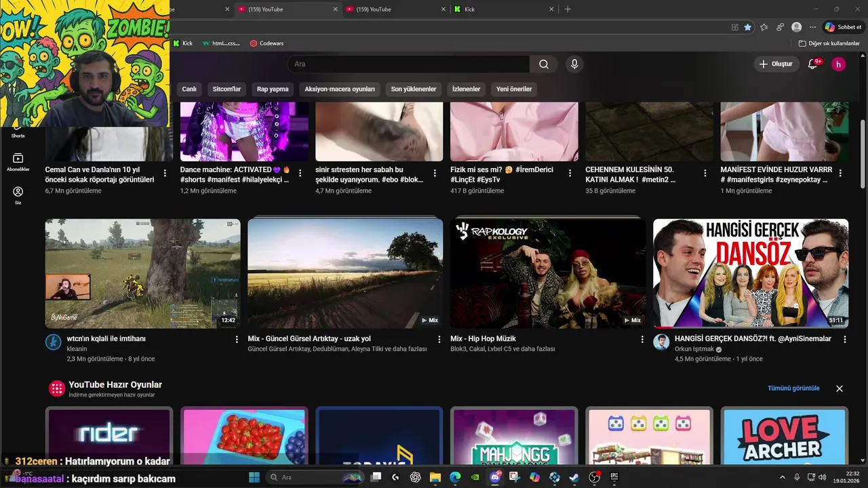Open ChatGPT app from the taskbar

416,477
